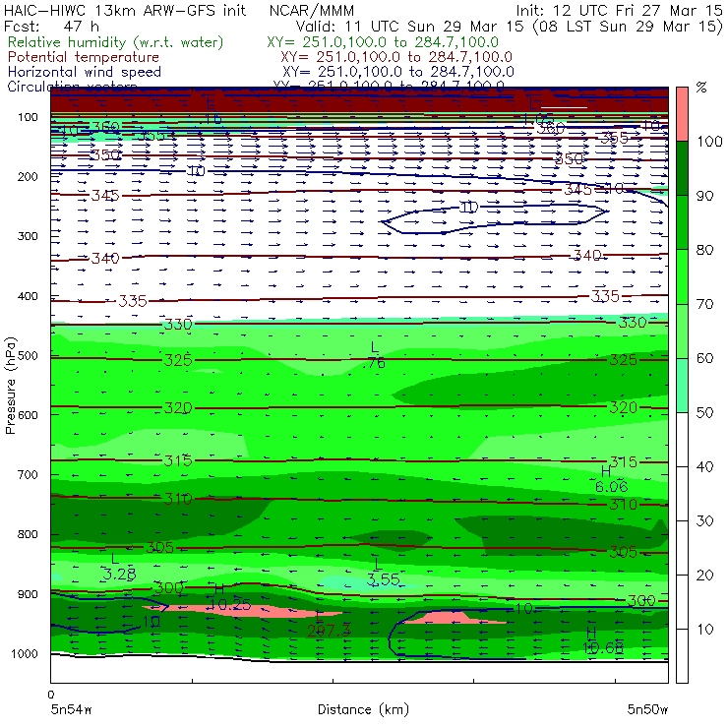Click the colorbar '30' label
This screenshot has width=728, height=728.
[x=704, y=521]
